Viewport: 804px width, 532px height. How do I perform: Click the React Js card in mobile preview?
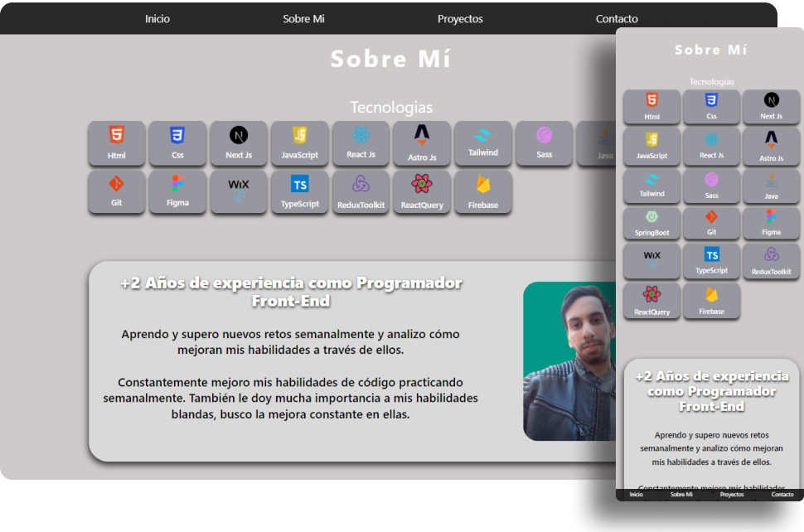[711, 146]
